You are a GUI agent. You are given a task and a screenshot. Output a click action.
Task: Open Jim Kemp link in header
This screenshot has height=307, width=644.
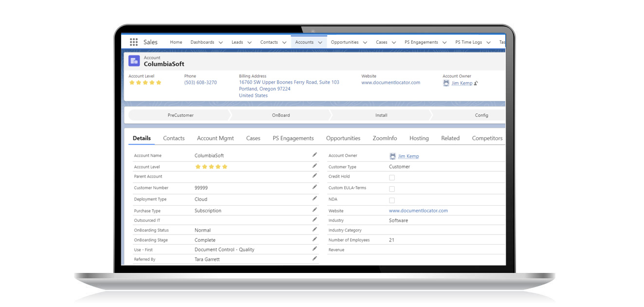(462, 83)
